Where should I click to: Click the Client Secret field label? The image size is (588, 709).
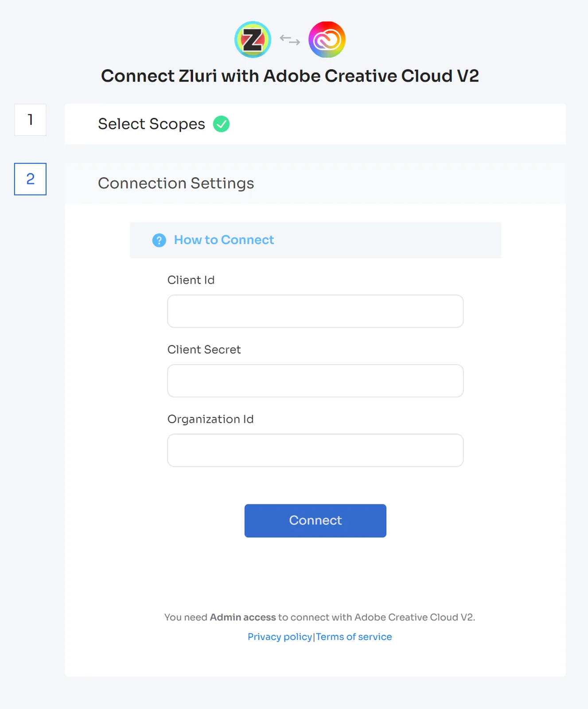coord(204,350)
